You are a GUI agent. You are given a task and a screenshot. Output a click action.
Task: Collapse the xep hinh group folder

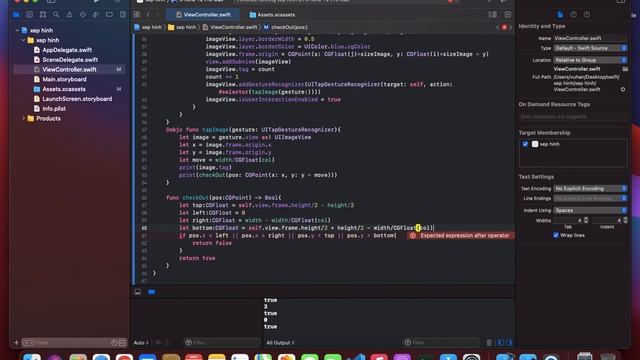(x=23, y=40)
